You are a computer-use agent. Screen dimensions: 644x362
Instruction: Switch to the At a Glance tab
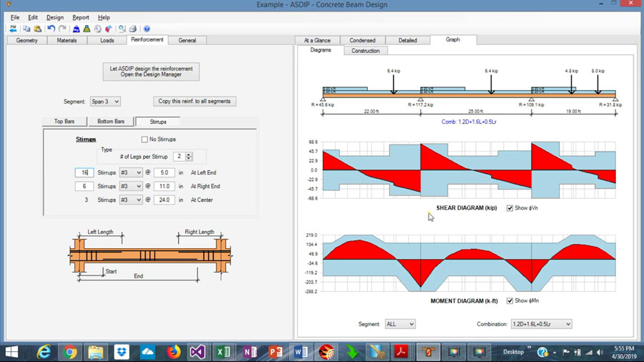click(x=317, y=40)
